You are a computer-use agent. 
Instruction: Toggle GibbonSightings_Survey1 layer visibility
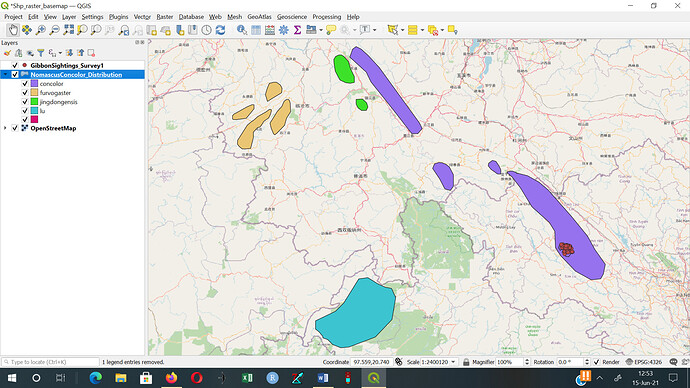click(x=15, y=65)
